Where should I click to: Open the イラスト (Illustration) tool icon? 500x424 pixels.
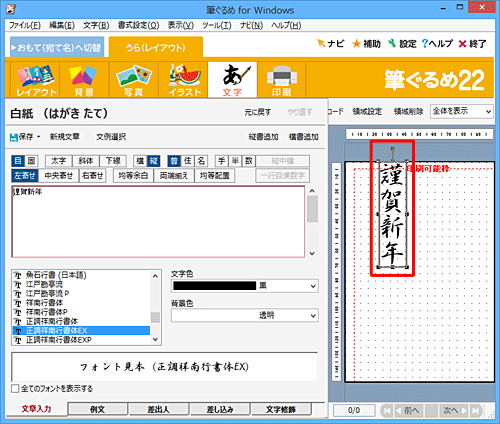[x=183, y=80]
